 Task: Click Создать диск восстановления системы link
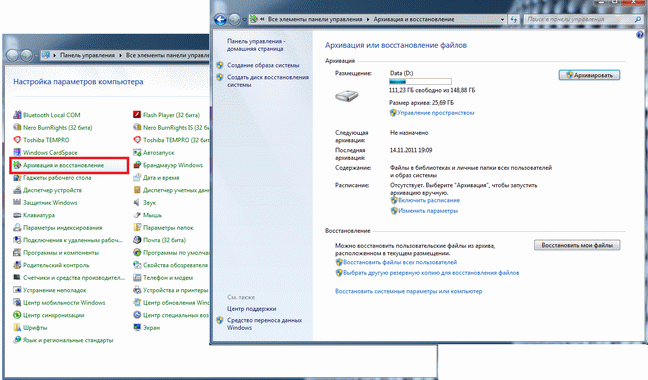pos(268,81)
